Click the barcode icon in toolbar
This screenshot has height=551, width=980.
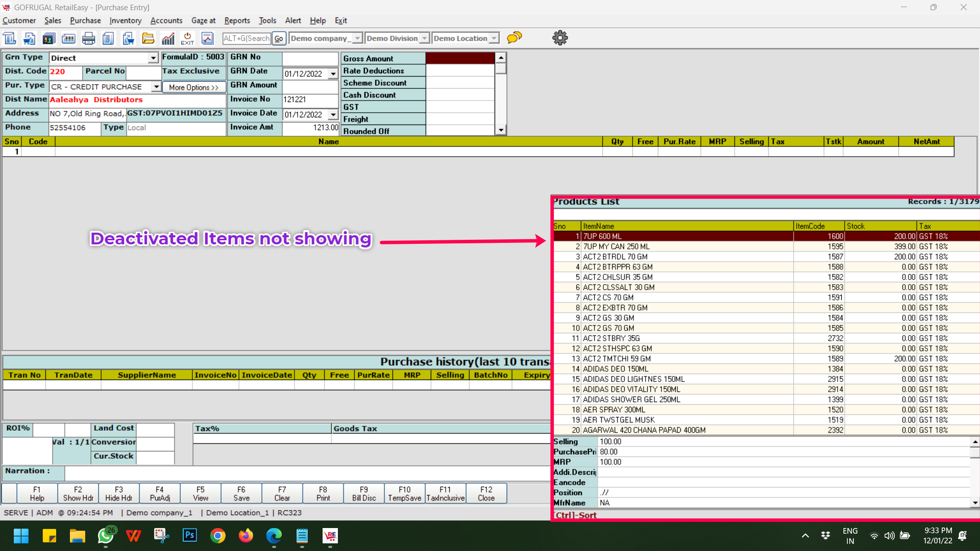tap(68, 38)
